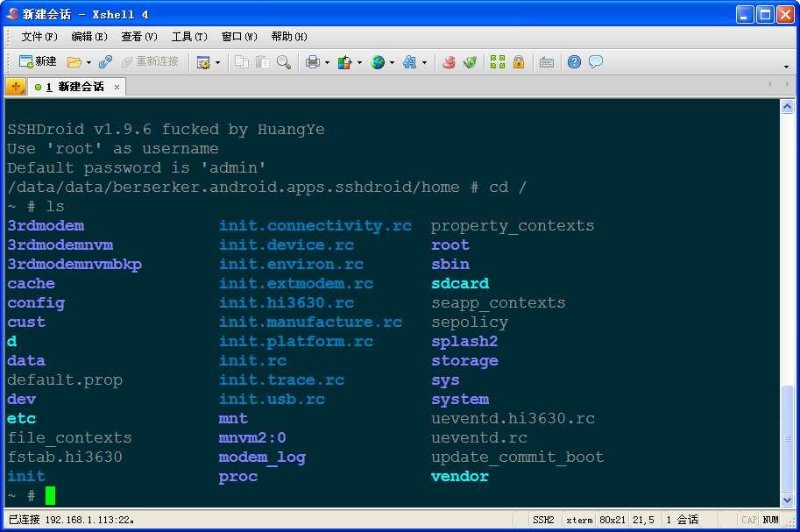Expand the printer dropdown arrow
This screenshot has height=532, width=800.
(x=327, y=63)
